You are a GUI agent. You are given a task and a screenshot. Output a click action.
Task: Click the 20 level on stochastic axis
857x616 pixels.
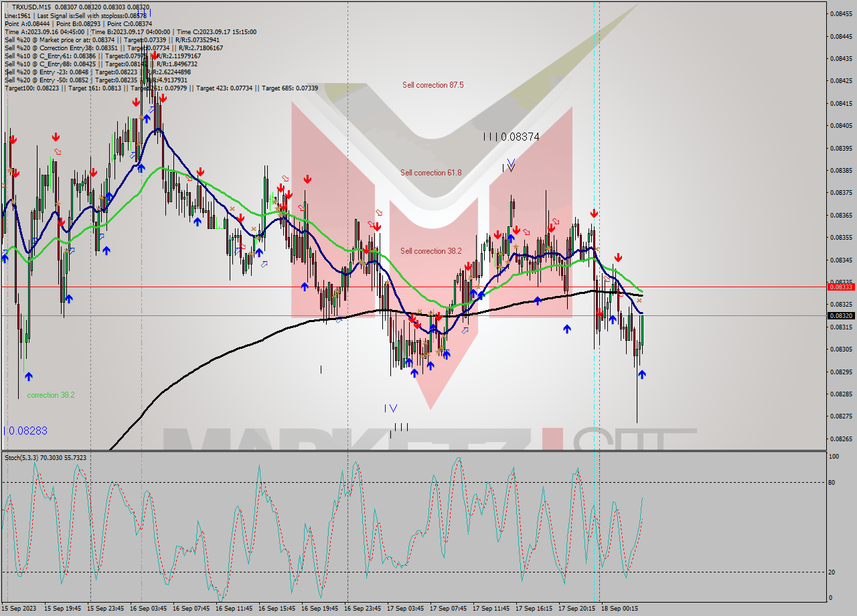(833, 572)
